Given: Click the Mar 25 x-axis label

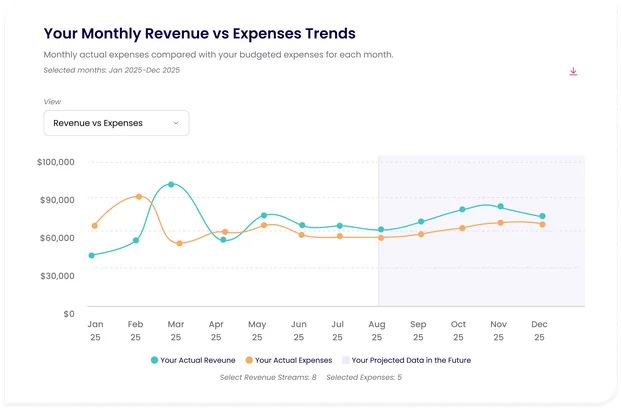Looking at the screenshot, I should 176,331.
